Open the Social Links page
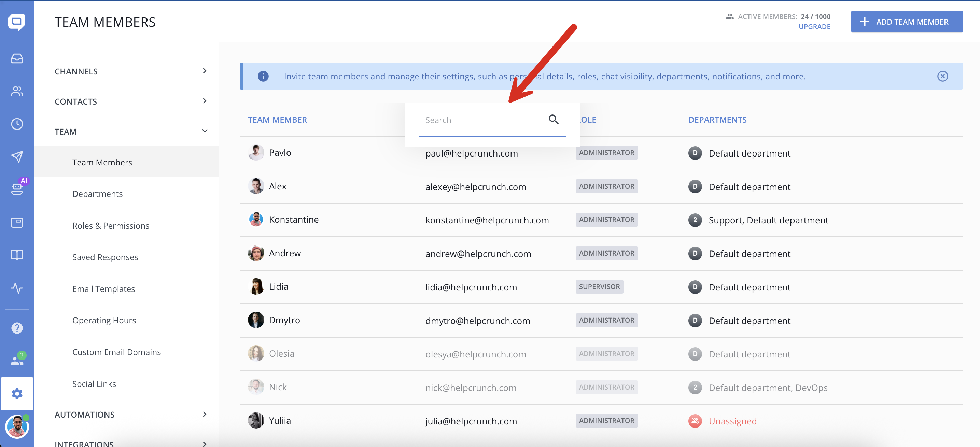Viewport: 980px width, 447px height. coord(94,384)
